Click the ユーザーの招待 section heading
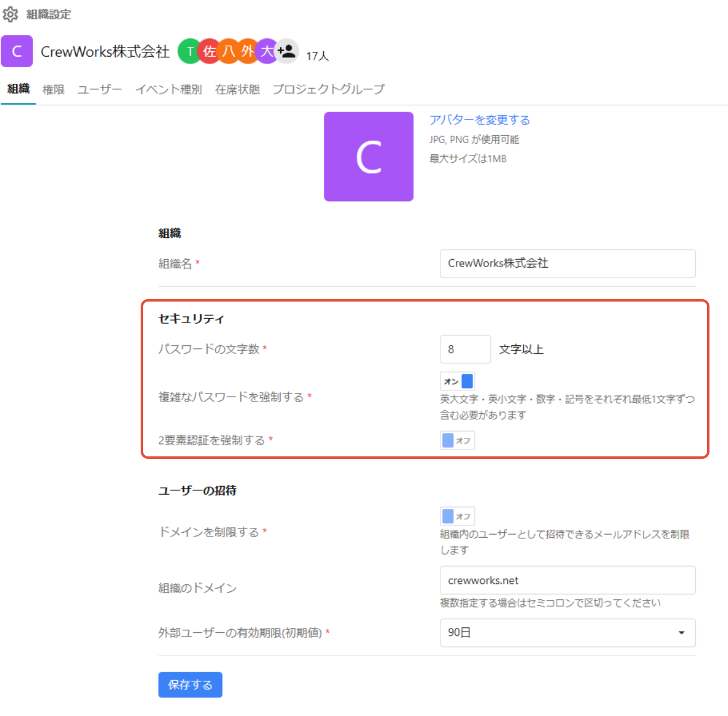Viewport: 728px width, 716px height. [197, 490]
